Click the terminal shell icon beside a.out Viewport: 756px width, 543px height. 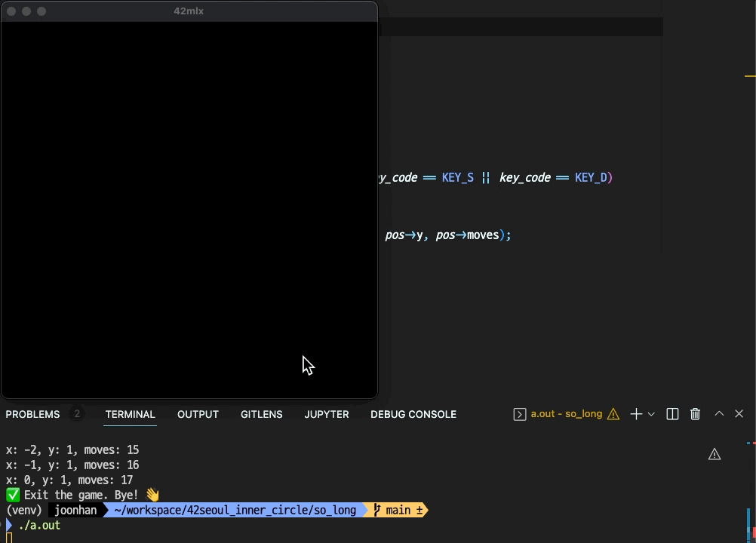point(520,414)
